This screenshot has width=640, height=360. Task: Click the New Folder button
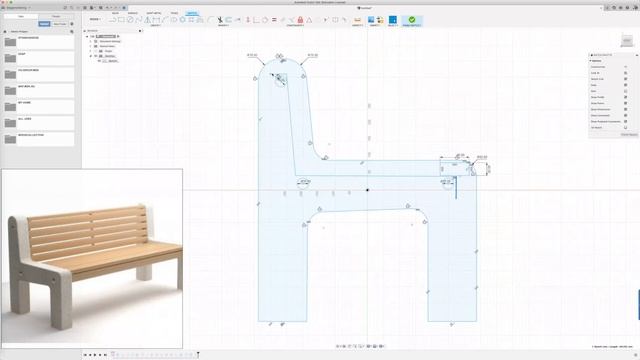tap(60, 24)
